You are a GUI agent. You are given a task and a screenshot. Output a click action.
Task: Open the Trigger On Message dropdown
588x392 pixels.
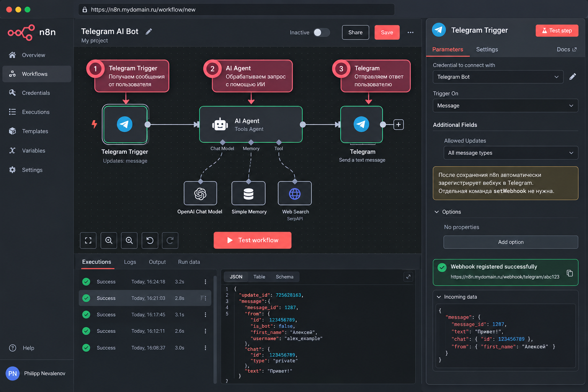tap(505, 106)
